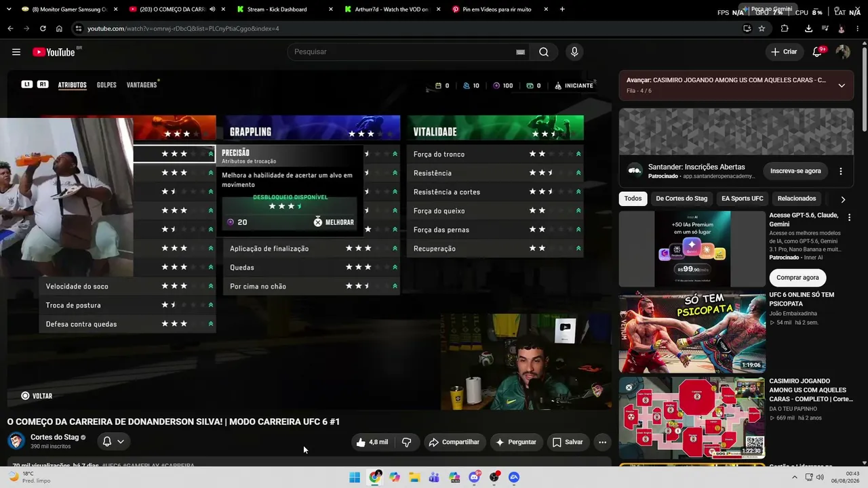Image resolution: width=868 pixels, height=488 pixels.
Task: Open notification preferences dropdown for channel
Action: (113, 442)
